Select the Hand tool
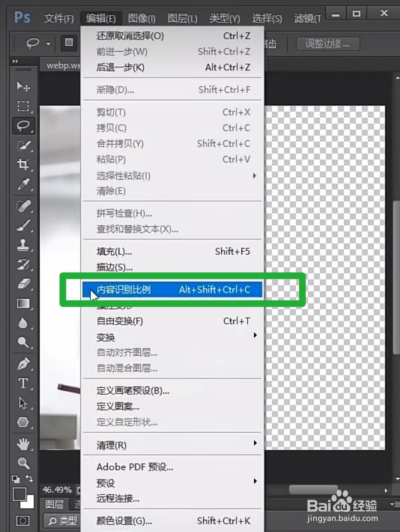The width and height of the screenshot is (400, 532). pos(22,444)
